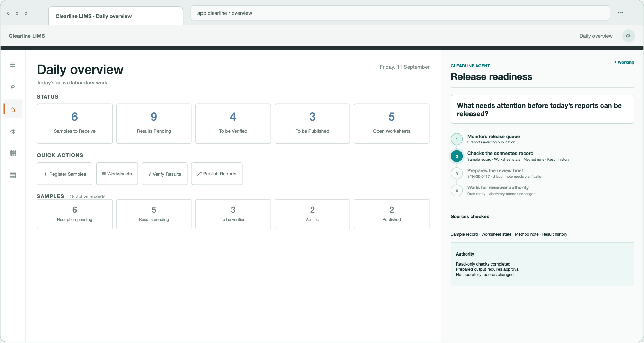The width and height of the screenshot is (644, 343).
Task: Select the home icon in sidebar
Action: (x=13, y=109)
